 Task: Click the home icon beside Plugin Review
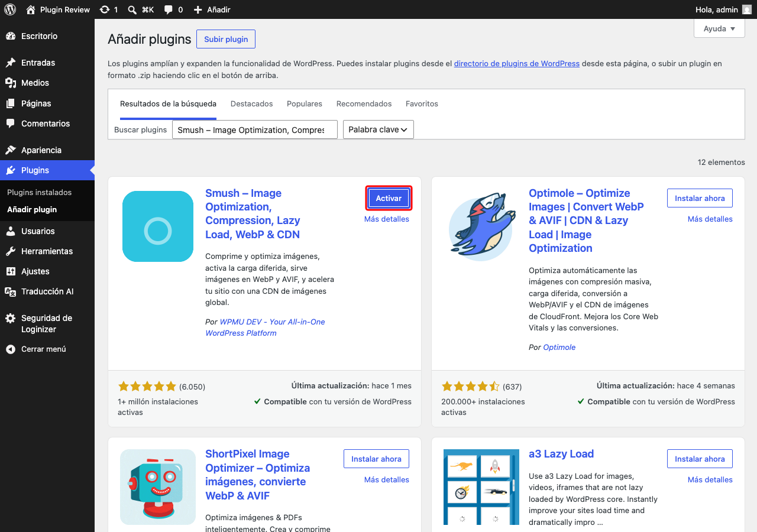coord(31,9)
